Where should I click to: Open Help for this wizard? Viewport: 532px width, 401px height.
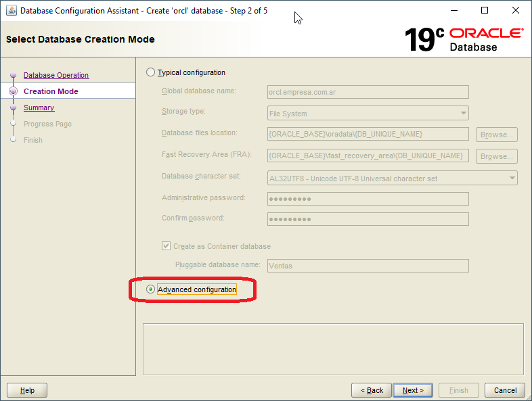pos(27,390)
